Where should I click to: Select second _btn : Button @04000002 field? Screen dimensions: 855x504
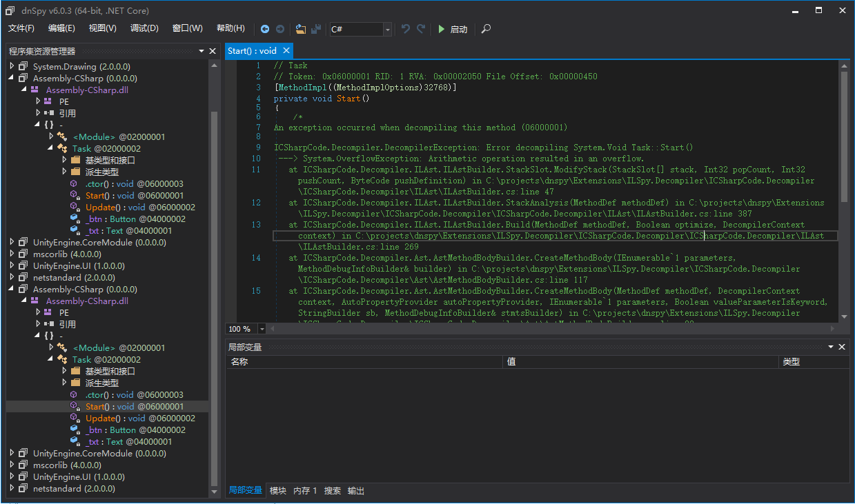click(x=135, y=430)
